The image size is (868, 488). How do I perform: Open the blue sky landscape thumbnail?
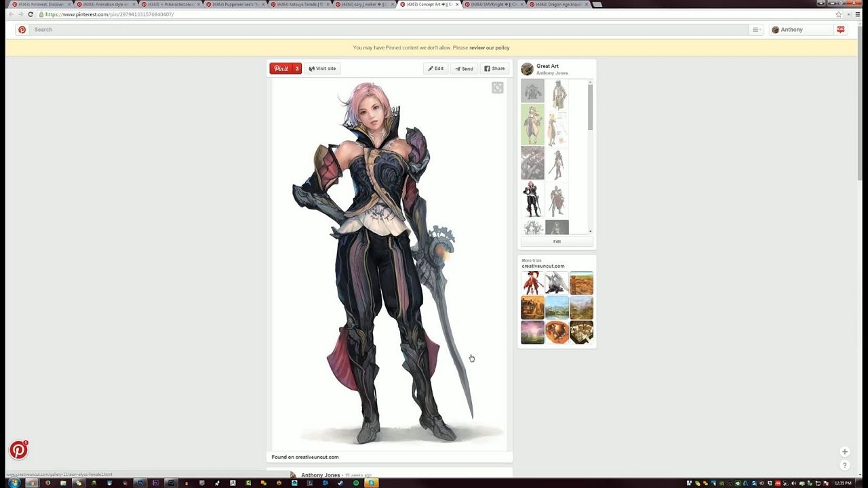coord(557,308)
